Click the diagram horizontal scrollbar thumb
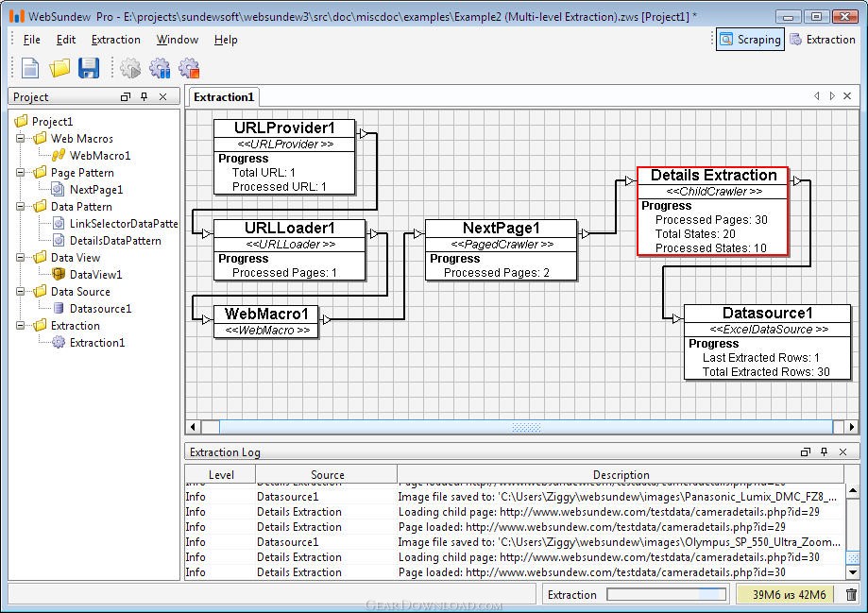This screenshot has width=868, height=613. (526, 427)
